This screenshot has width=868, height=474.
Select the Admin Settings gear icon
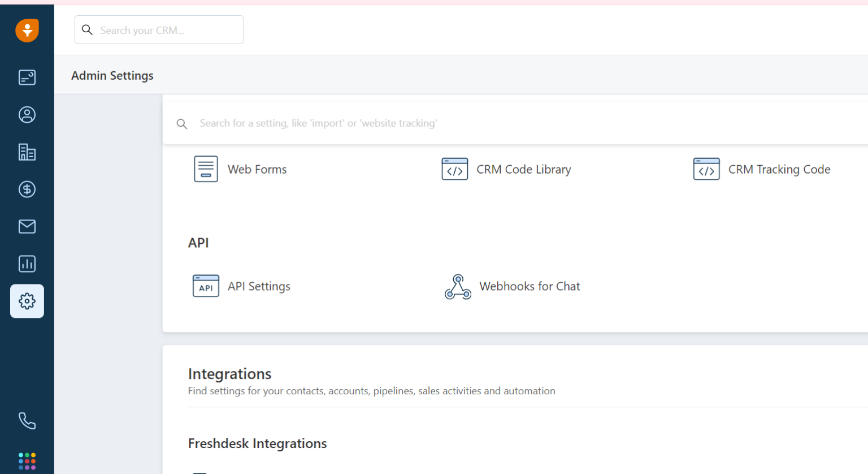pos(27,301)
